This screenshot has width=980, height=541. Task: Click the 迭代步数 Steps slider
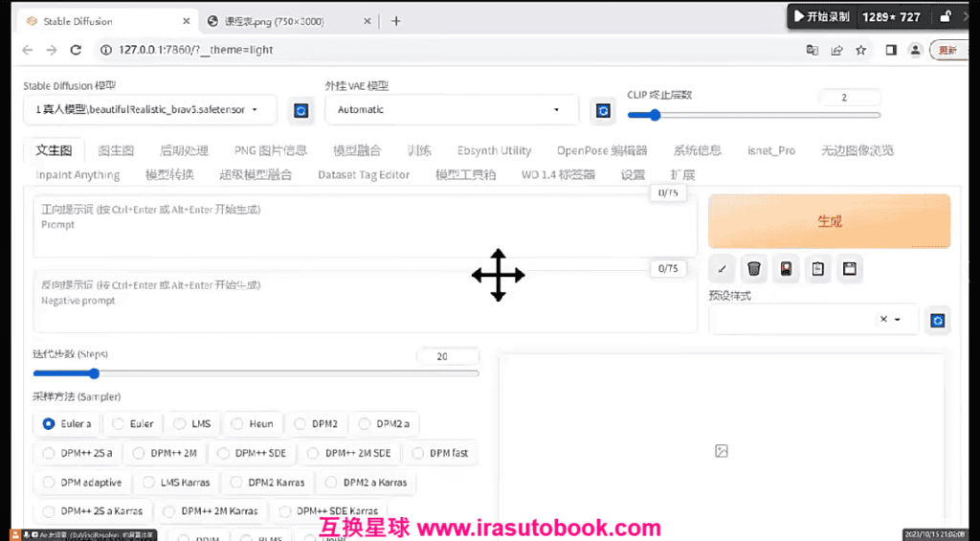pyautogui.click(x=256, y=374)
